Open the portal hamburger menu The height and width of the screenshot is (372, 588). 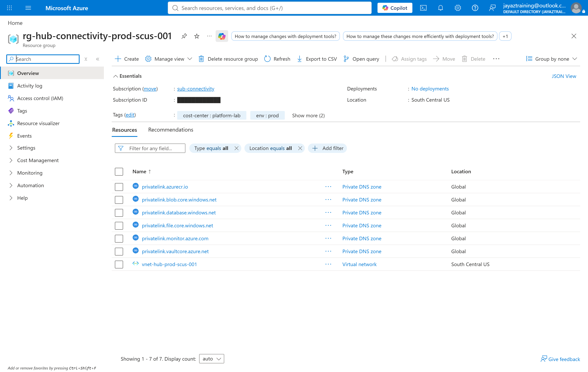(28, 8)
